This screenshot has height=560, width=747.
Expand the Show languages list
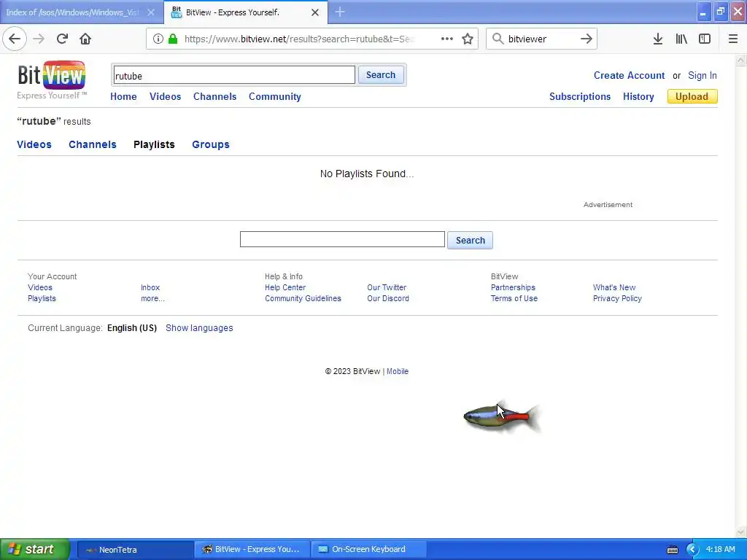199,328
